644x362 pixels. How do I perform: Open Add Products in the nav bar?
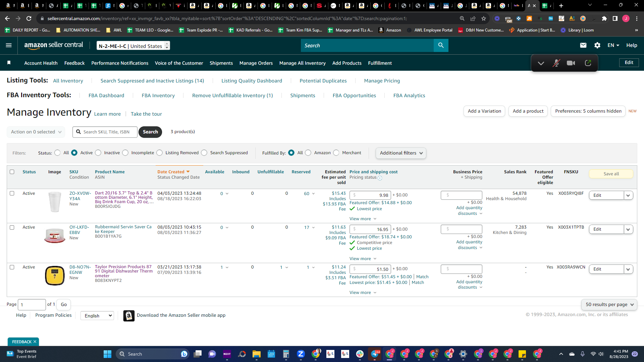coord(347,63)
